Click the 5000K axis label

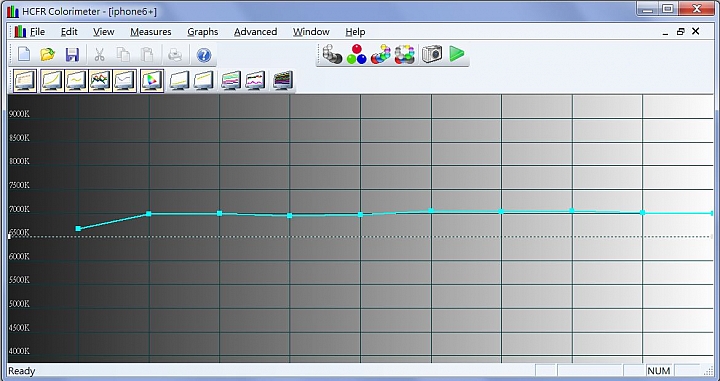[19, 304]
